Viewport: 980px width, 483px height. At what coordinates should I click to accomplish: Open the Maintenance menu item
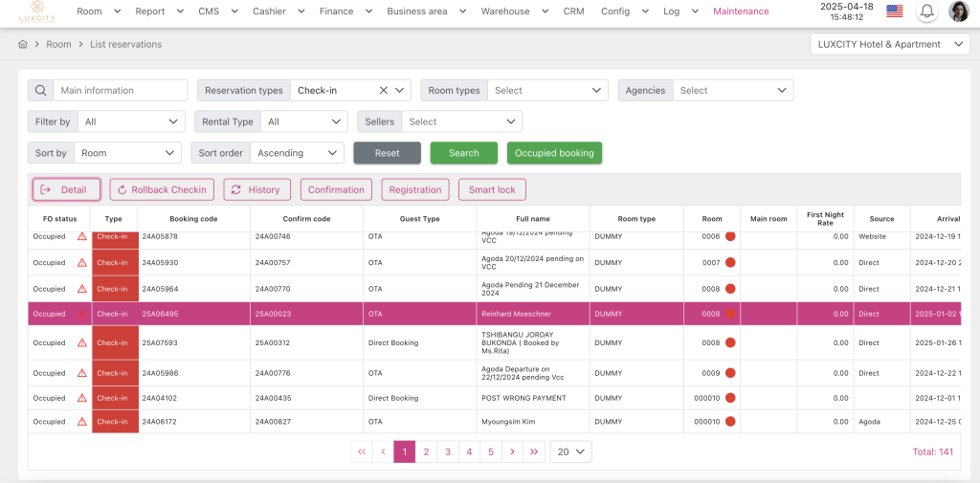[741, 11]
